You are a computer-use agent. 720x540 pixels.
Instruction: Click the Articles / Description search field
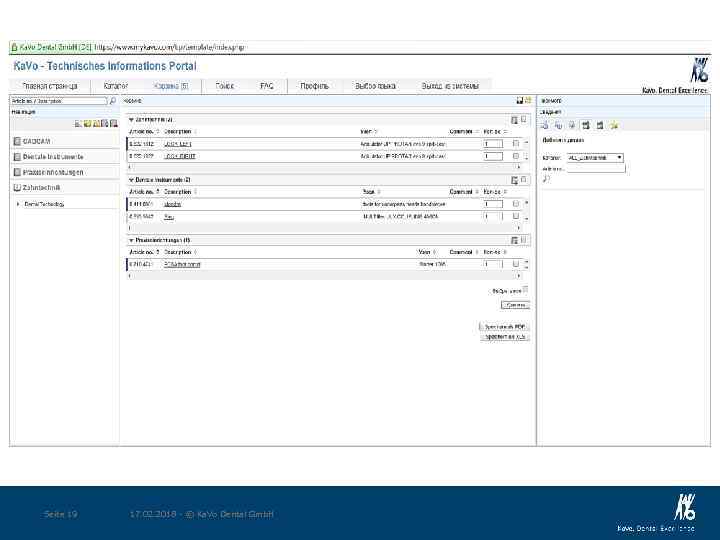(59, 101)
